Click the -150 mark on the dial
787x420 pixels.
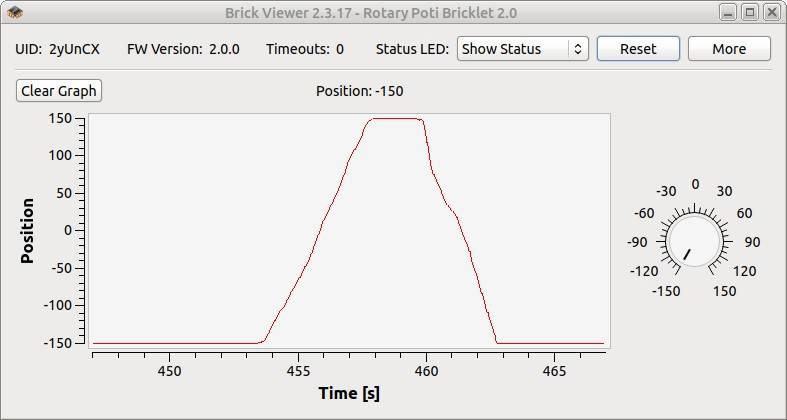[x=666, y=291]
